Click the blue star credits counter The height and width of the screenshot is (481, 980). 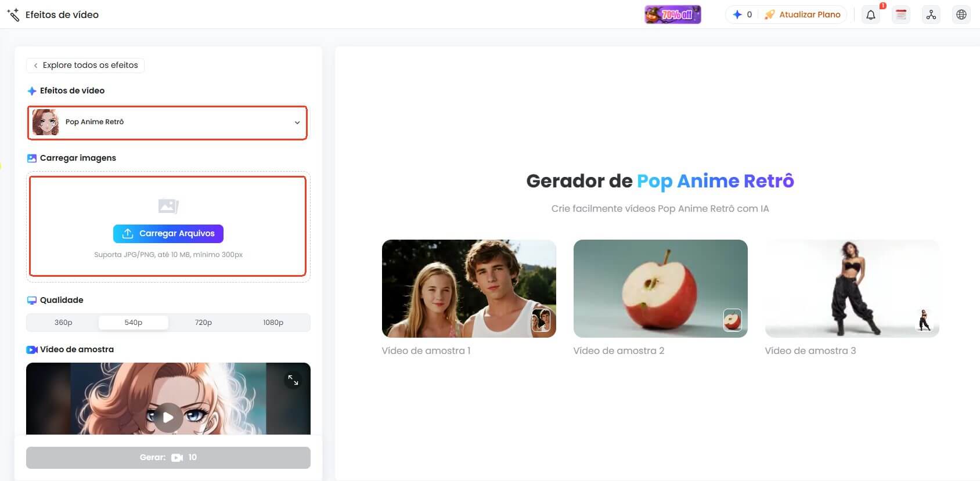(742, 15)
